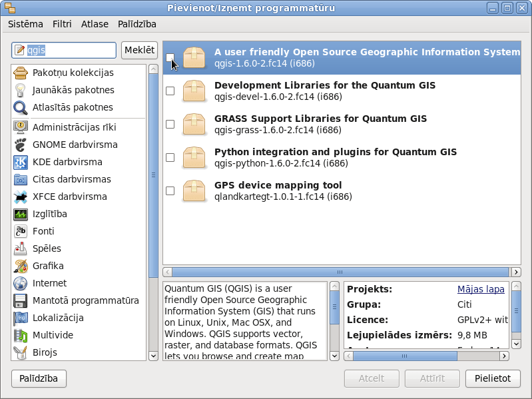The width and height of the screenshot is (532, 399).
Task: Click the Fonti abc icon
Action: point(21,231)
